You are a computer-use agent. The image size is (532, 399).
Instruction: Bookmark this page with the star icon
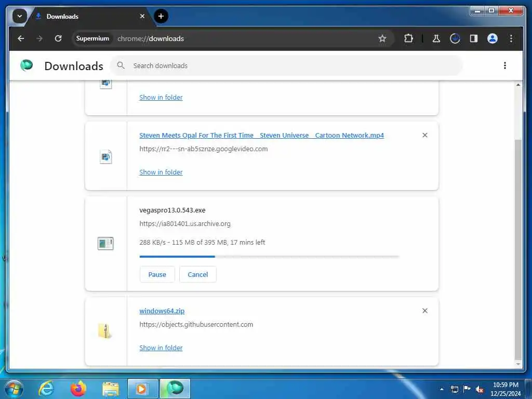coord(382,38)
